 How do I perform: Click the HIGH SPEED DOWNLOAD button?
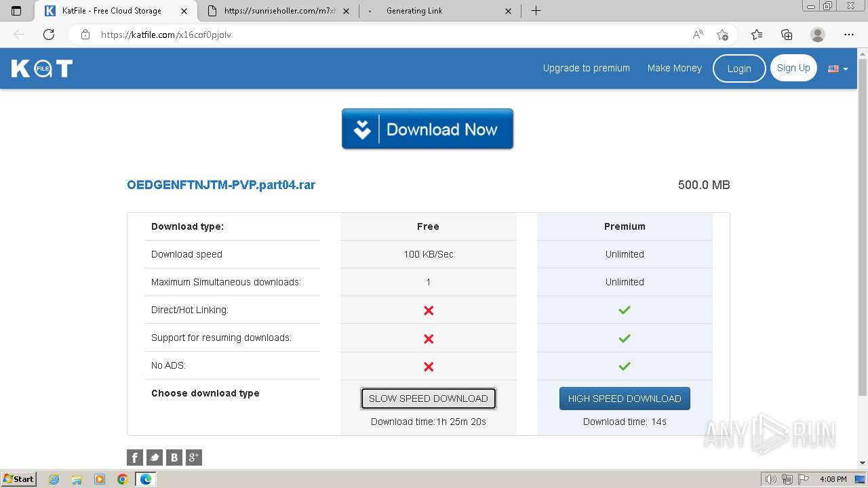coord(625,399)
